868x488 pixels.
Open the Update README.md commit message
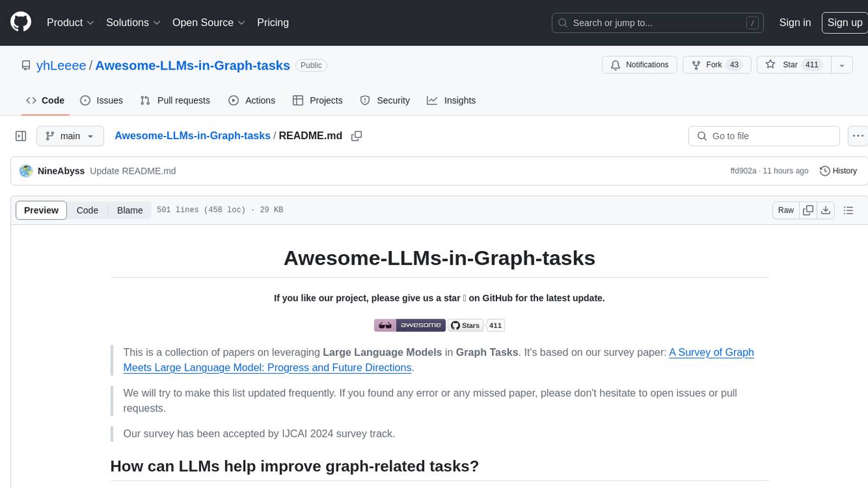133,171
